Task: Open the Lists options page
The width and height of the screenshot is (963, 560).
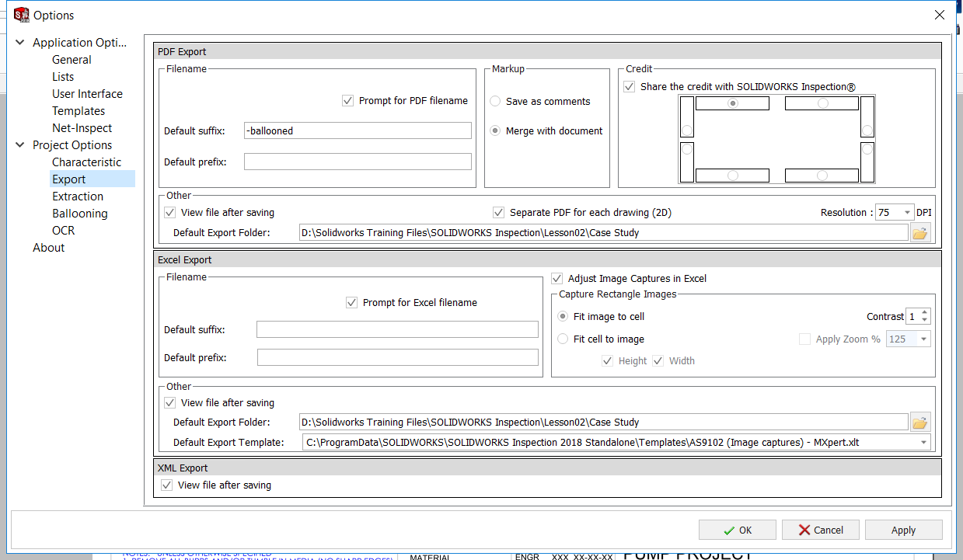Action: (63, 77)
